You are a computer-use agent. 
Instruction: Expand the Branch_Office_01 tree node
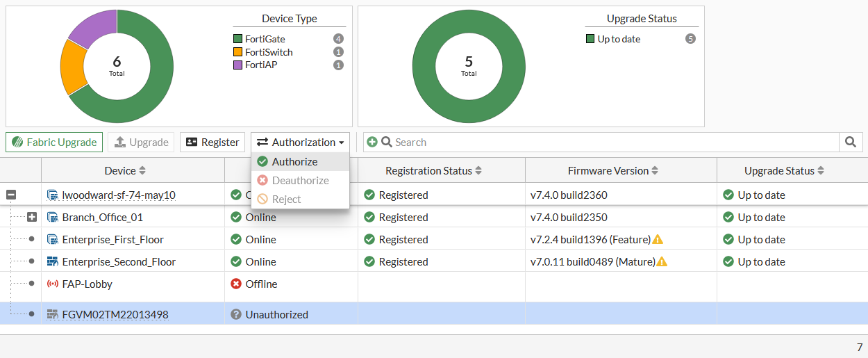click(x=32, y=218)
